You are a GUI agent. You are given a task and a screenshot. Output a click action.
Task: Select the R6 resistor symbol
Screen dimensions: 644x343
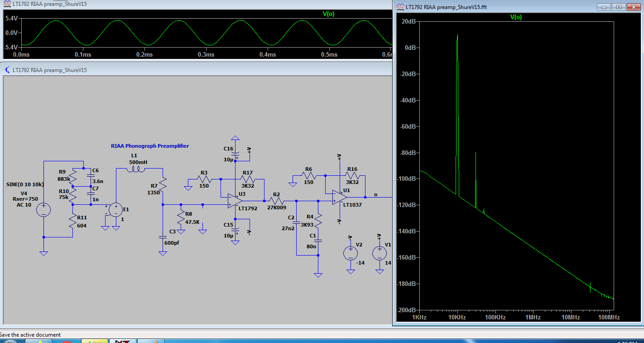[x=309, y=175]
